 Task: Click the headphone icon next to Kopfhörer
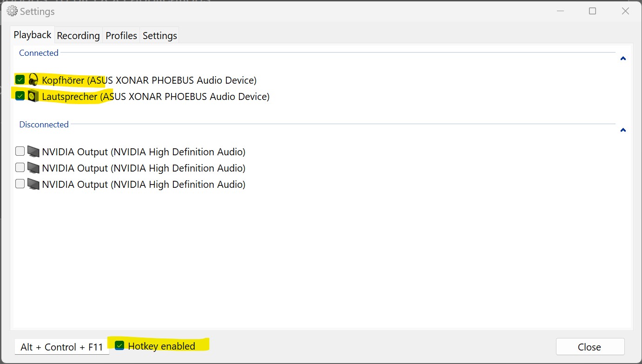point(33,79)
